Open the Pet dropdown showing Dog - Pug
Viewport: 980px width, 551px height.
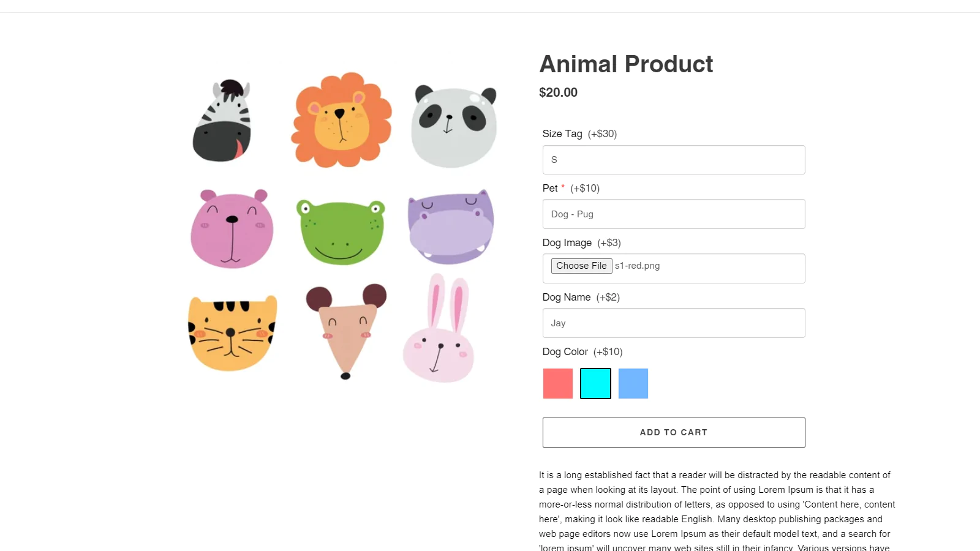coord(674,214)
